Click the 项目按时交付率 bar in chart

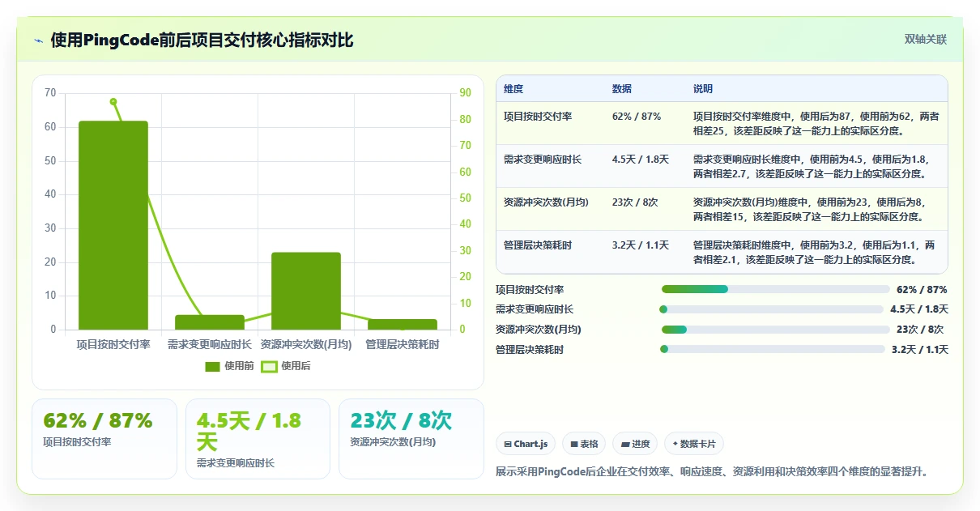(x=113, y=225)
